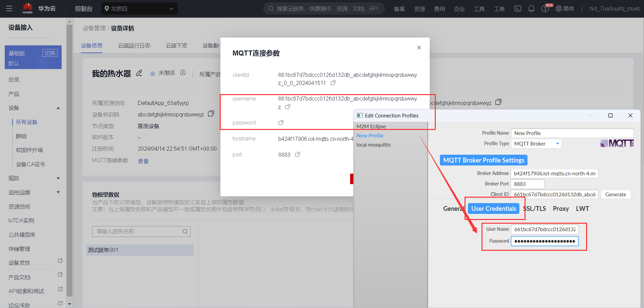
Task: Click 设备管理 breadcrumb link
Action: coord(94,28)
